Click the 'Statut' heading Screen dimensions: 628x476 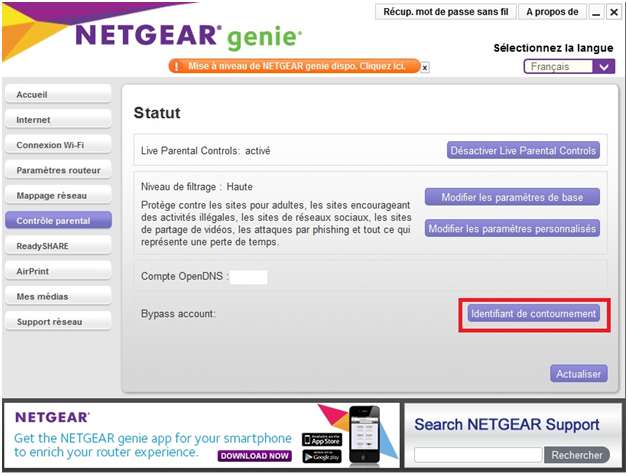tap(157, 113)
